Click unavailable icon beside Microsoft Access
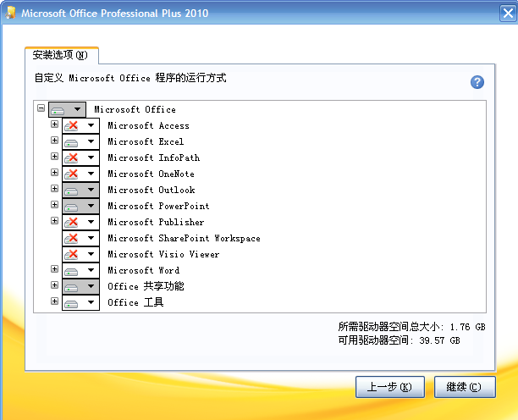518x420 pixels. (71, 126)
